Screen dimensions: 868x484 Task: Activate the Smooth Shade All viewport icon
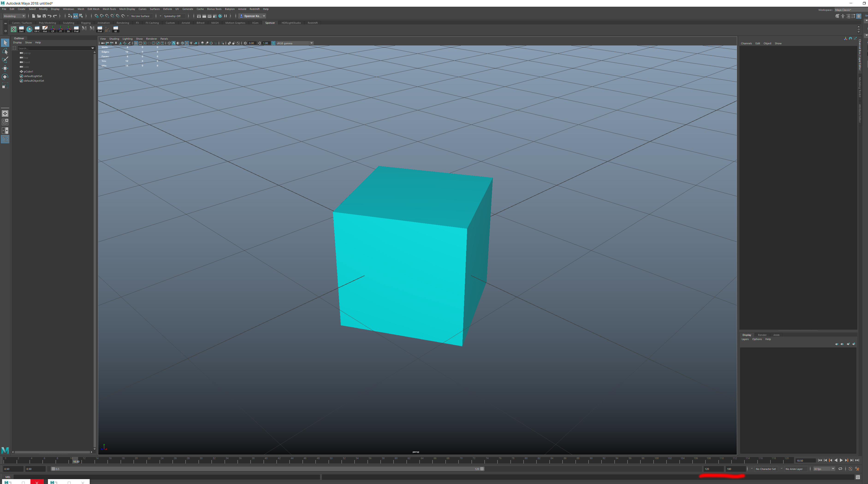pyautogui.click(x=174, y=43)
